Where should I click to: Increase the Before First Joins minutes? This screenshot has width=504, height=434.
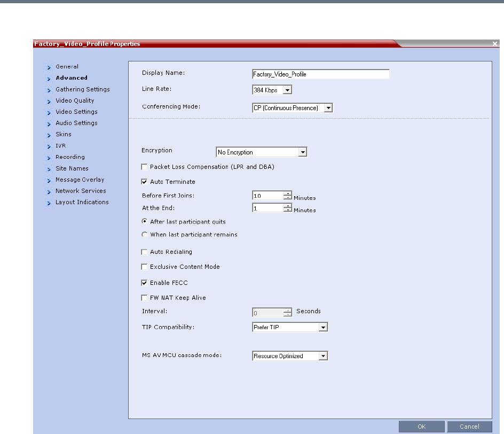(x=288, y=193)
